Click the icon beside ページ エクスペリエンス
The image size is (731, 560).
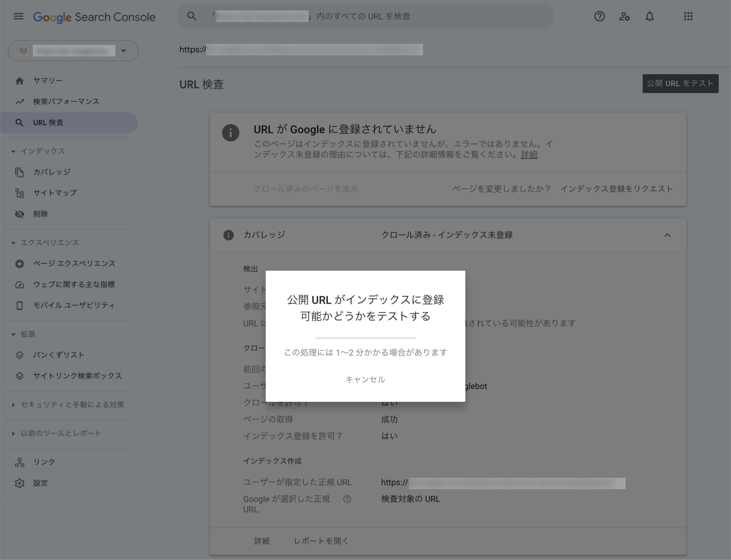[20, 264]
